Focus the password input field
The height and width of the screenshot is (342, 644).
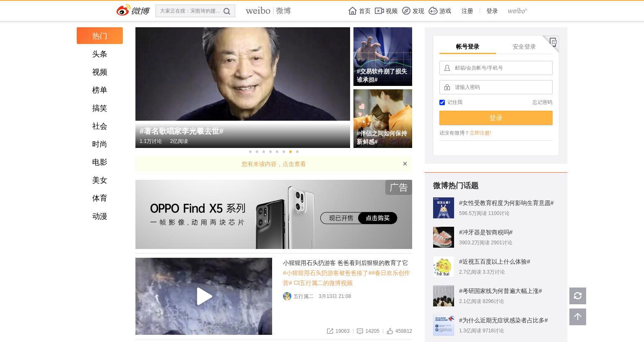pos(496,87)
